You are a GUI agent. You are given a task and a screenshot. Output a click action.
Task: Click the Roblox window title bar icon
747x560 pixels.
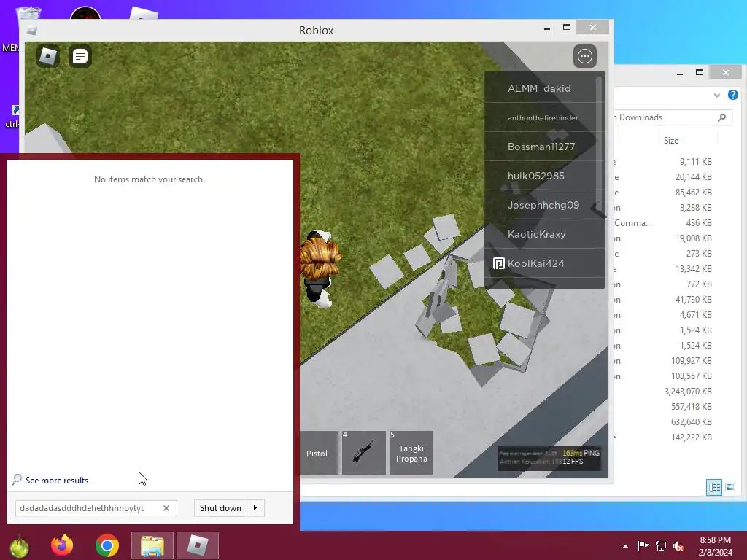pos(32,31)
